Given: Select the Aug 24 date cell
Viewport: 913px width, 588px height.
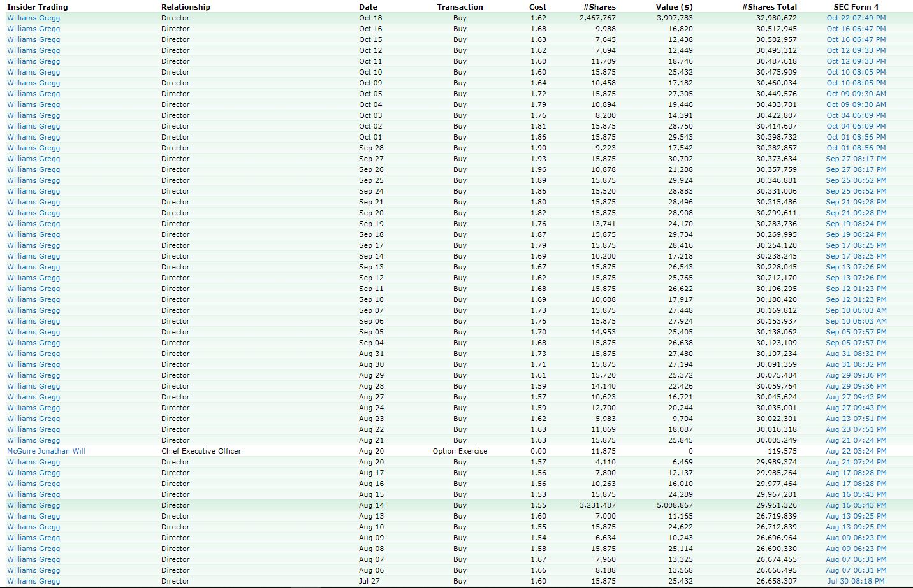Looking at the screenshot, I should 371,408.
